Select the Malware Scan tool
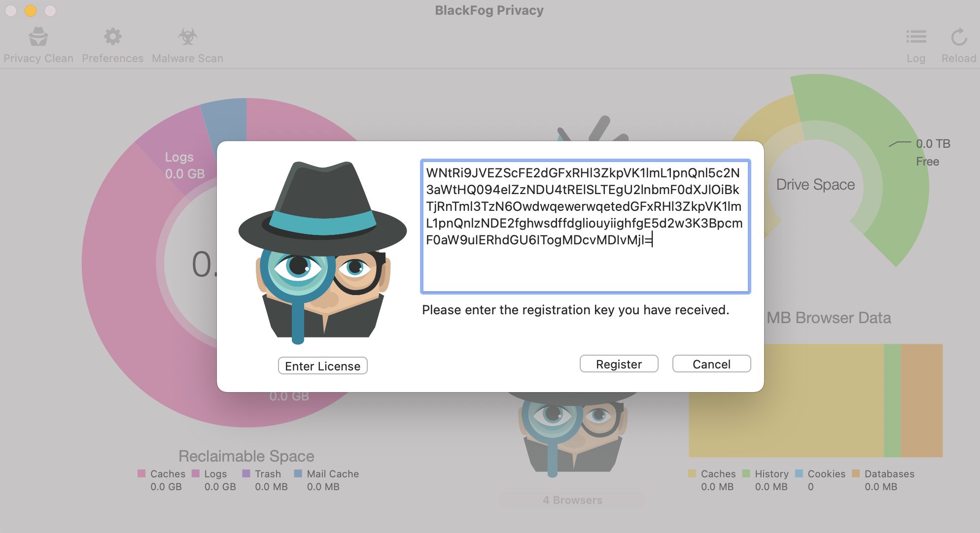 tap(187, 43)
